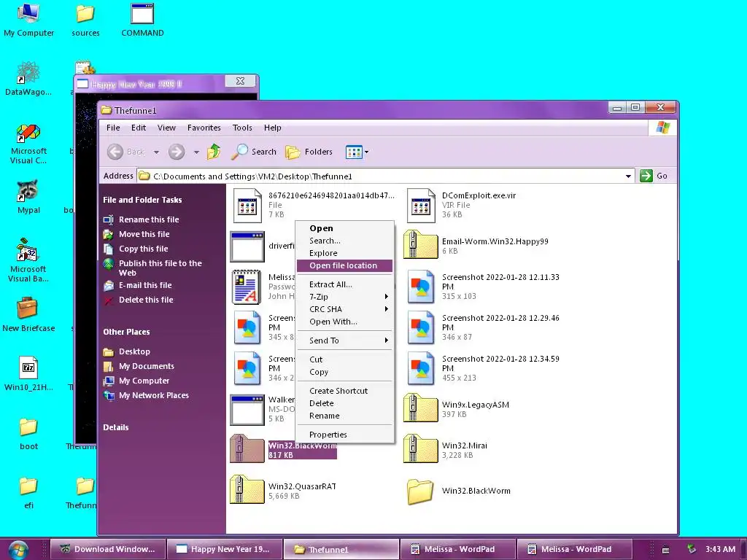Expand the Send To submenu
The width and height of the screenshot is (747, 560).
pyautogui.click(x=344, y=341)
